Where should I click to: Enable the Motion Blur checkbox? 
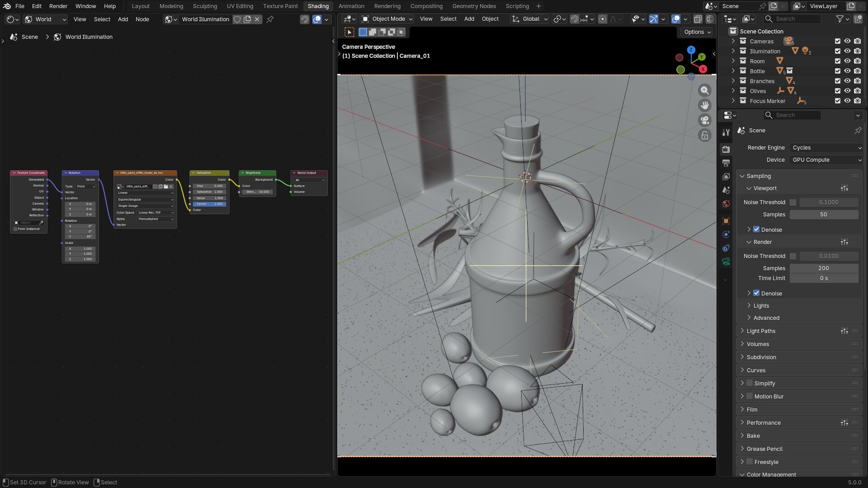[x=750, y=396]
